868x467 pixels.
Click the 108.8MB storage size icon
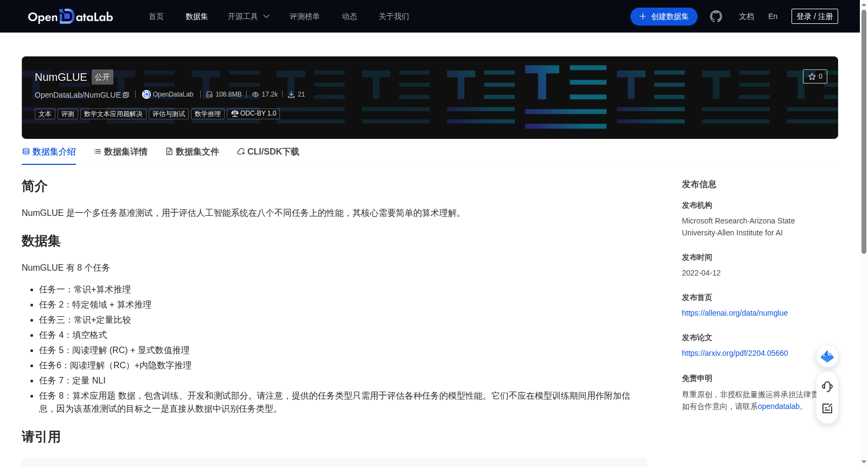pos(209,94)
